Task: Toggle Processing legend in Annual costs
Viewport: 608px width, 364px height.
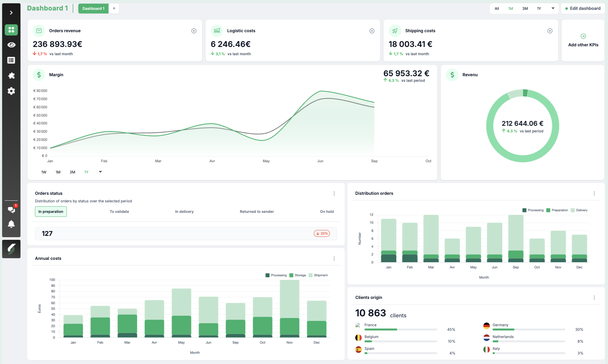Action: point(276,275)
